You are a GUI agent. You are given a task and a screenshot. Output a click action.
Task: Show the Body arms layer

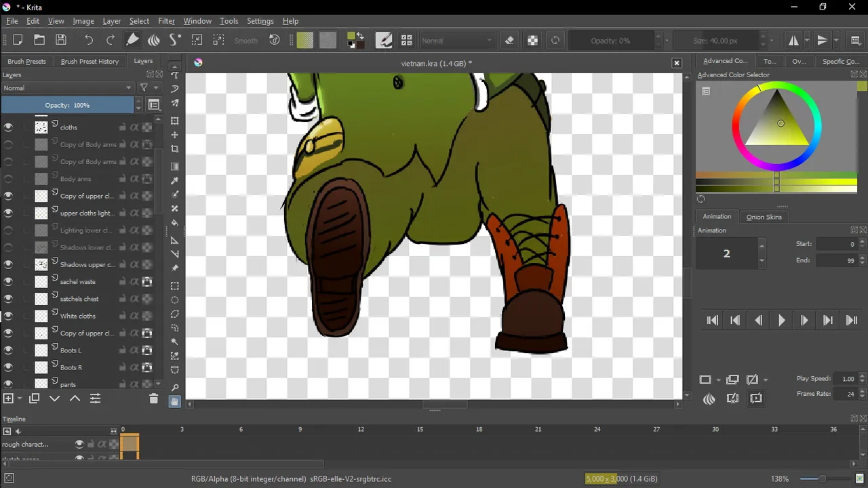coord(8,179)
